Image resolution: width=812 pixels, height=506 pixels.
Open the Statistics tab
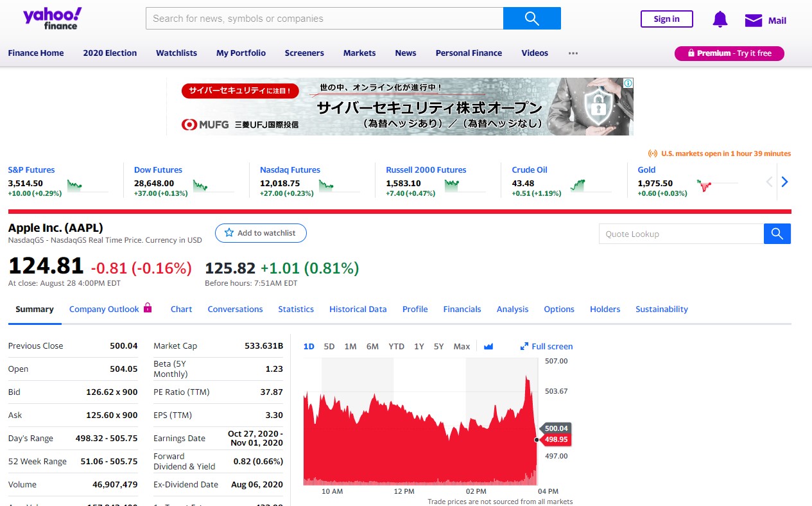(x=296, y=309)
